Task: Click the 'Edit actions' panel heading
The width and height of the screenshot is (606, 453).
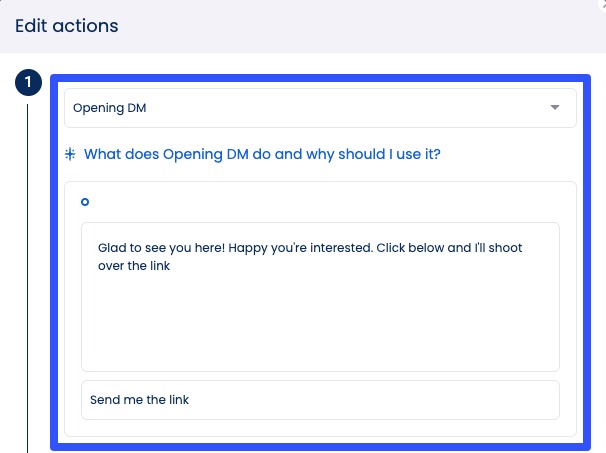Action: pyautogui.click(x=67, y=26)
